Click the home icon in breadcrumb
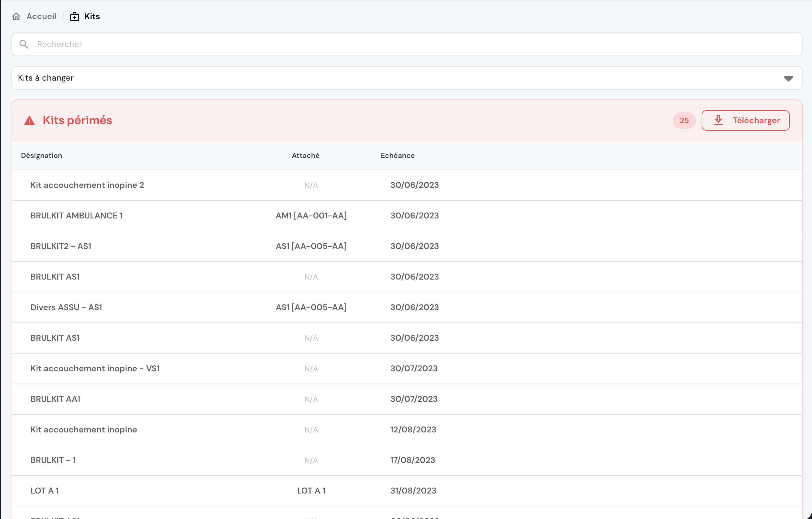812x519 pixels. coord(16,16)
